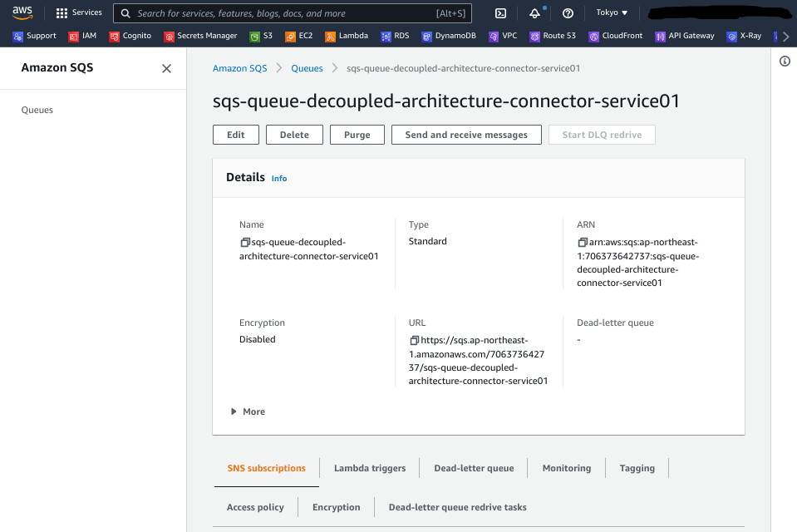Select the 'Standard' type value

point(427,241)
